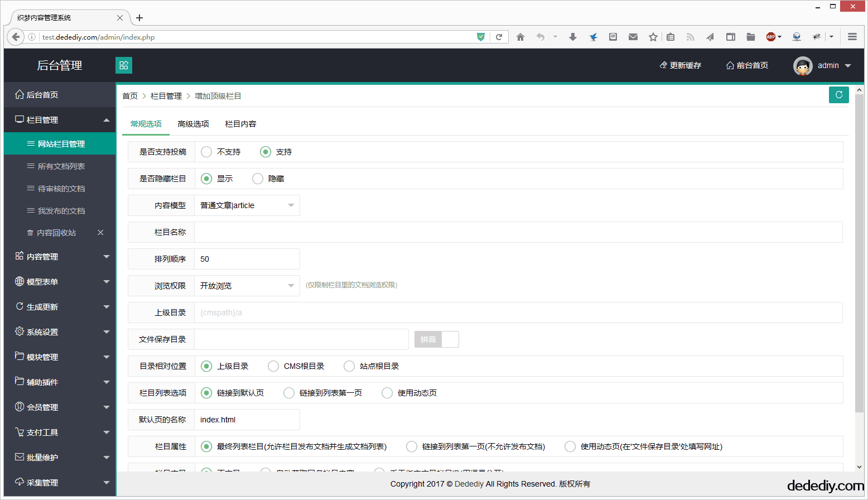Click the trash icon beside 内容回收站
This screenshot has height=500, width=868.
click(x=31, y=233)
